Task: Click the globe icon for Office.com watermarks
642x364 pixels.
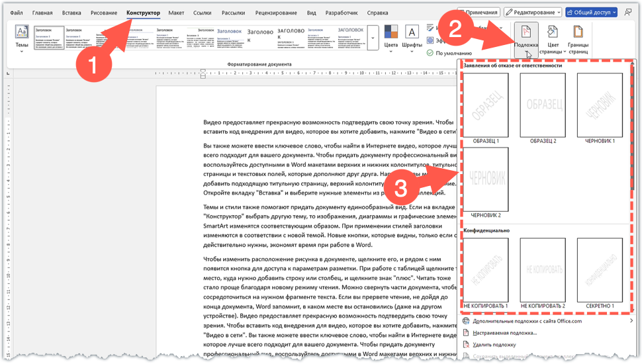Action: point(465,321)
